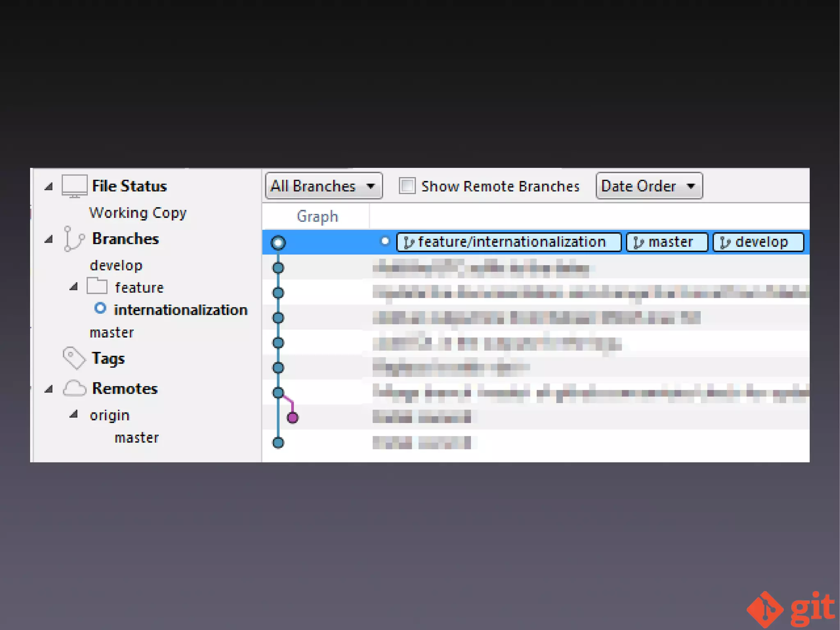840x630 pixels.
Task: Click the File Status monitor icon
Action: pos(74,186)
